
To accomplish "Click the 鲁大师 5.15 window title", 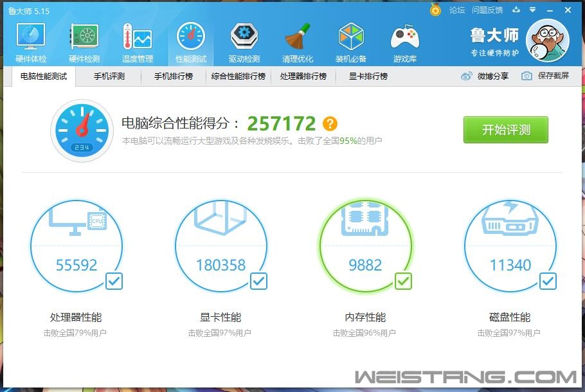I will (29, 11).
